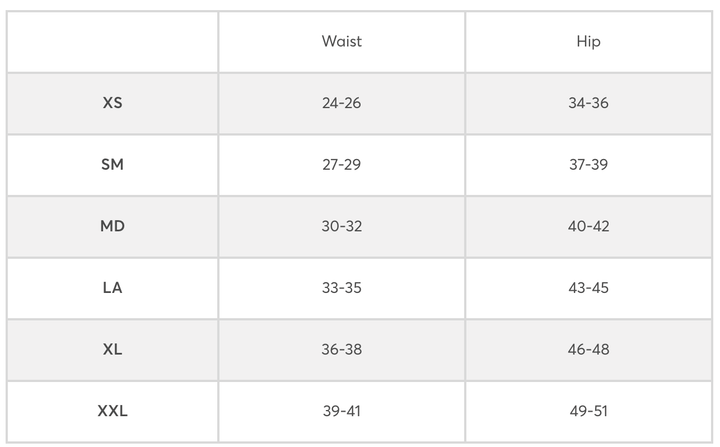Pick the 37-39 hip cell

click(588, 164)
